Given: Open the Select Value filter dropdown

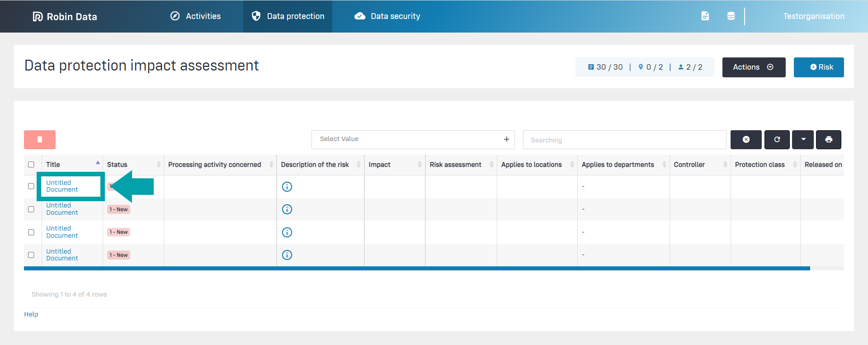Looking at the screenshot, I should coord(413,140).
